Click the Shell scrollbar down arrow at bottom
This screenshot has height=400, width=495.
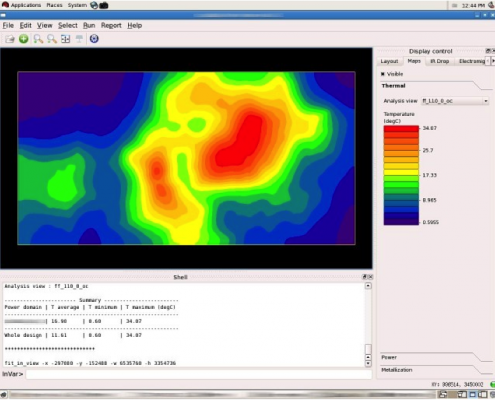(x=368, y=364)
